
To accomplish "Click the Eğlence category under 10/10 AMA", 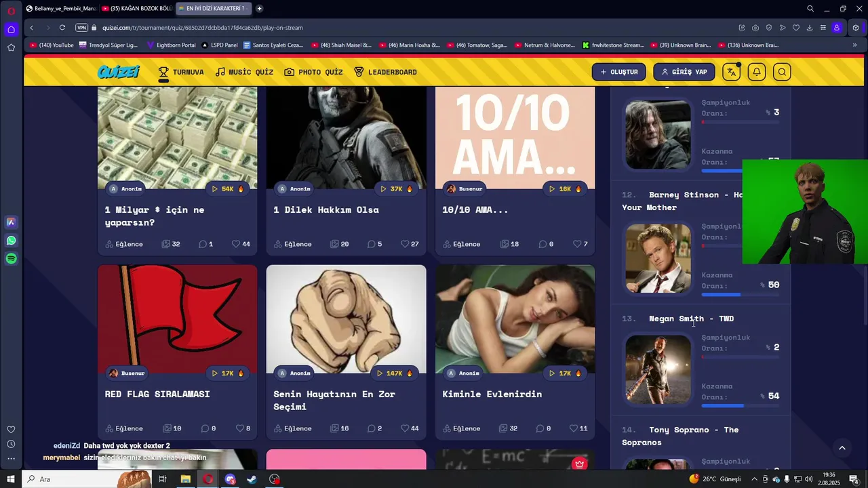I will click(461, 244).
